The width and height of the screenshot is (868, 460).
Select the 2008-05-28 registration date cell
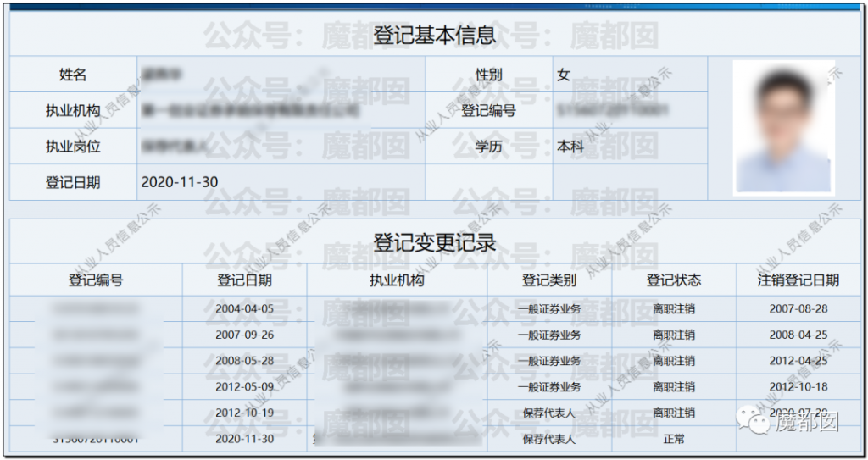pyautogui.click(x=244, y=361)
